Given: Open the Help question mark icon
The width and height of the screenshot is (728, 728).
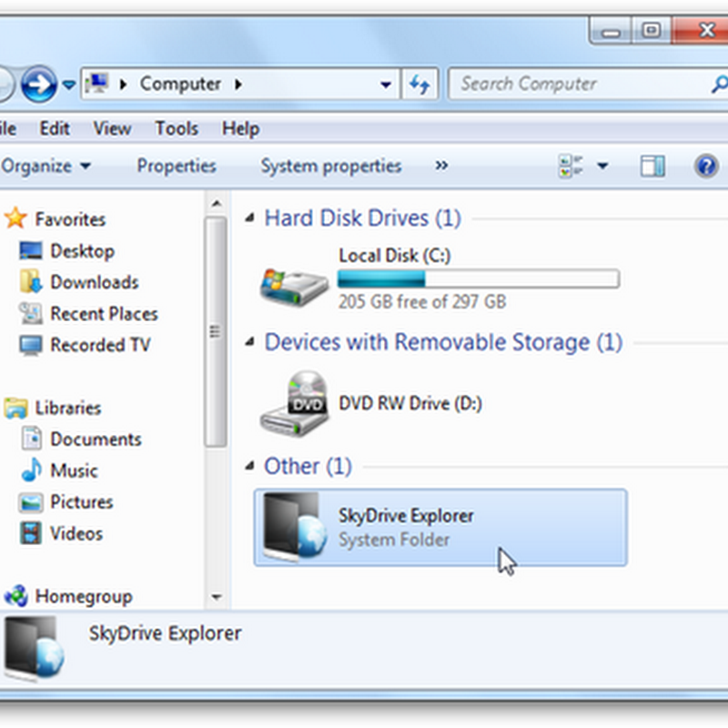Looking at the screenshot, I should click(706, 166).
